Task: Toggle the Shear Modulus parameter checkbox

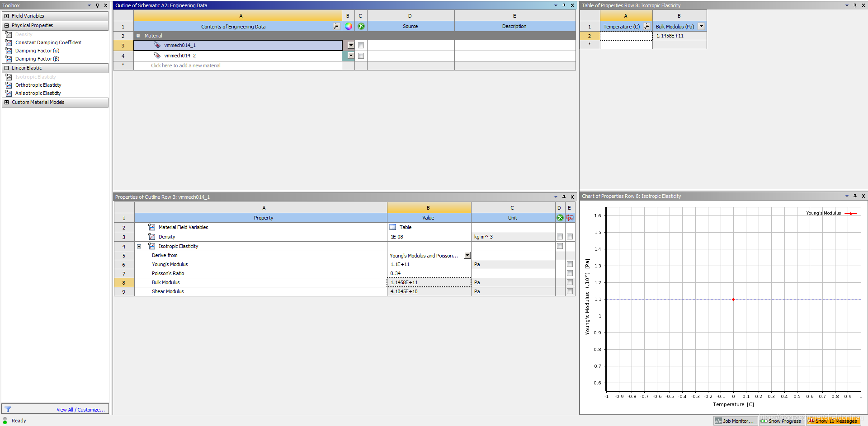Action: click(x=570, y=291)
